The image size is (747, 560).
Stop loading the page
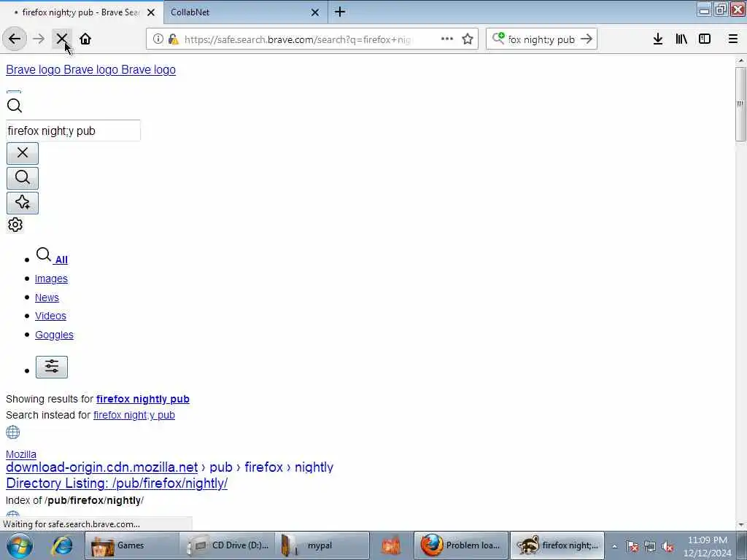click(x=62, y=39)
